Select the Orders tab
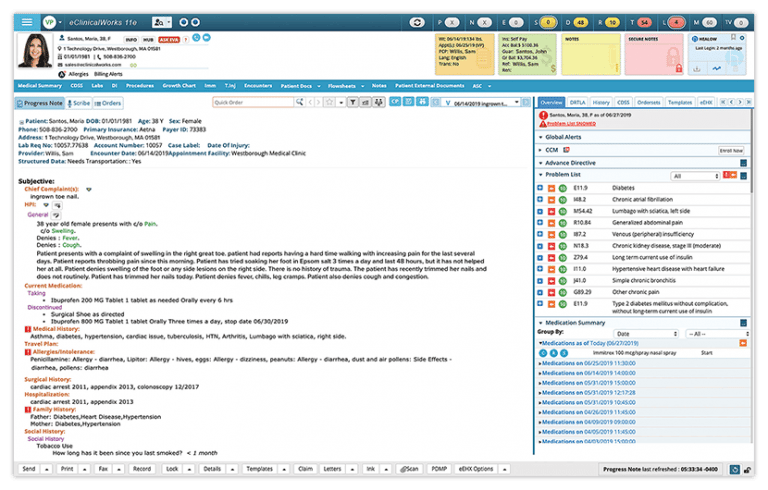 (x=108, y=103)
